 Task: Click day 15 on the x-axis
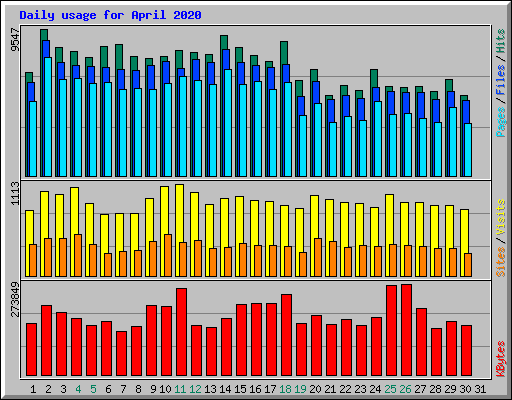[240, 389]
